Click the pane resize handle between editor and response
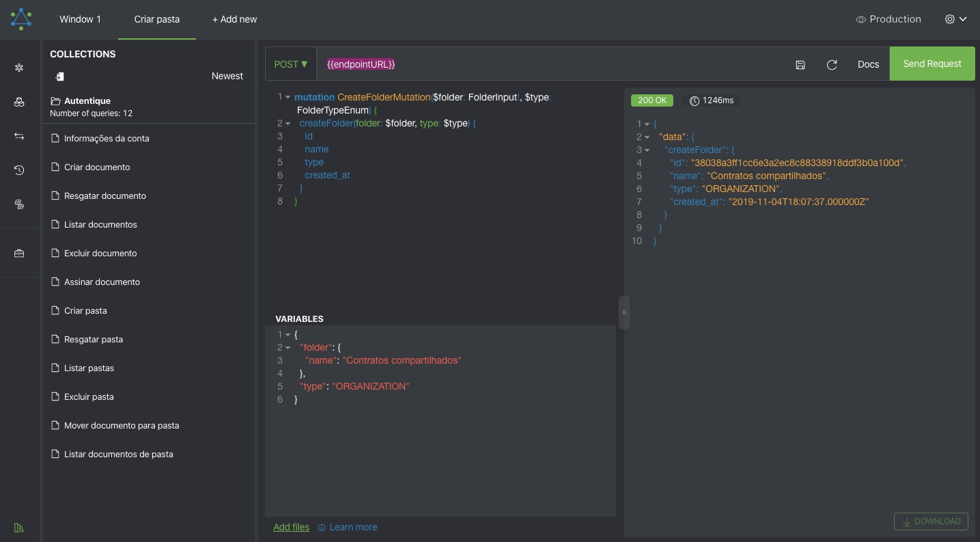980x542 pixels. [624, 312]
